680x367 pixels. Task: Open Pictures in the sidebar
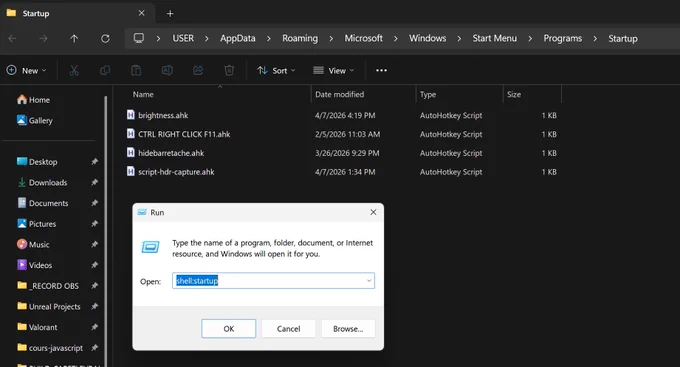click(x=36, y=224)
